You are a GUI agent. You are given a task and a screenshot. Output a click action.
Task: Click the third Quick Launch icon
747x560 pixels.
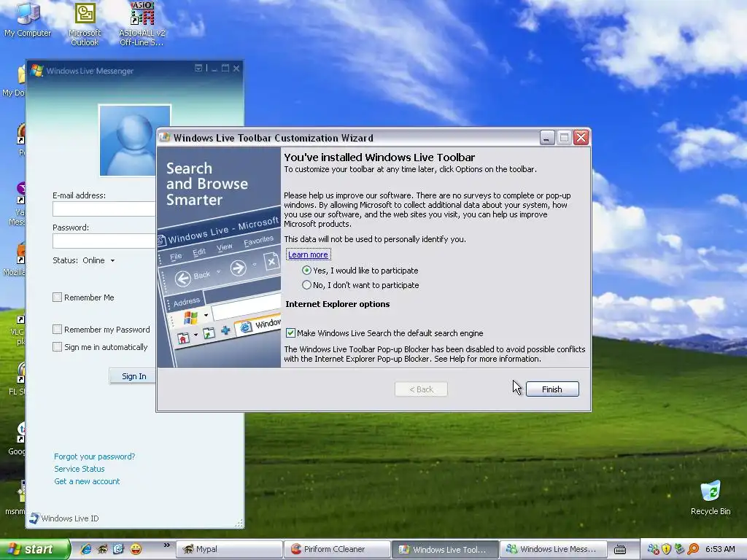pyautogui.click(x=119, y=549)
